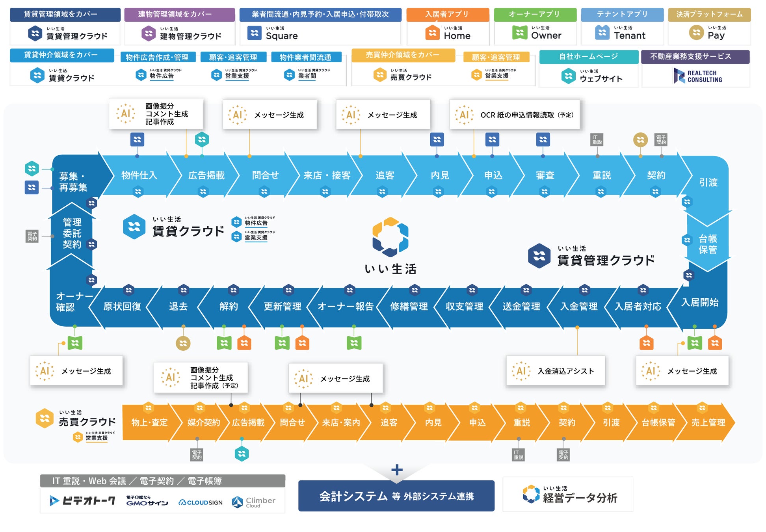Image resolution: width=766 pixels, height=532 pixels.
Task: Click the 送金管理 flow step
Action: (521, 307)
